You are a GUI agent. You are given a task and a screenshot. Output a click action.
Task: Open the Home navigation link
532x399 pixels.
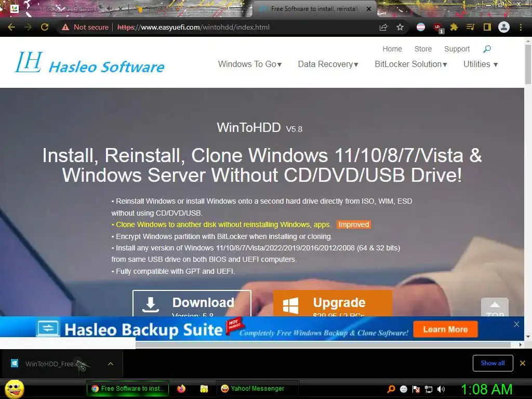[x=392, y=49]
